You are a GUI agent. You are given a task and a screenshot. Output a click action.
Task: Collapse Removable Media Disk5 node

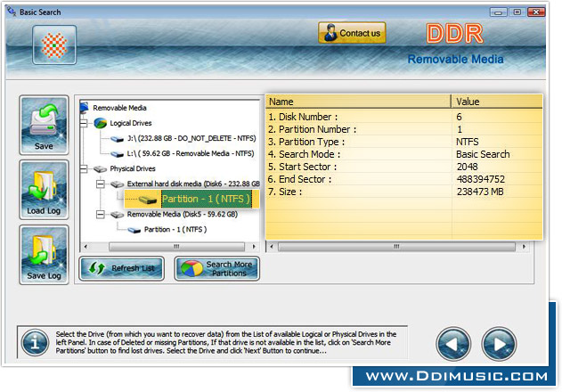[x=101, y=215]
